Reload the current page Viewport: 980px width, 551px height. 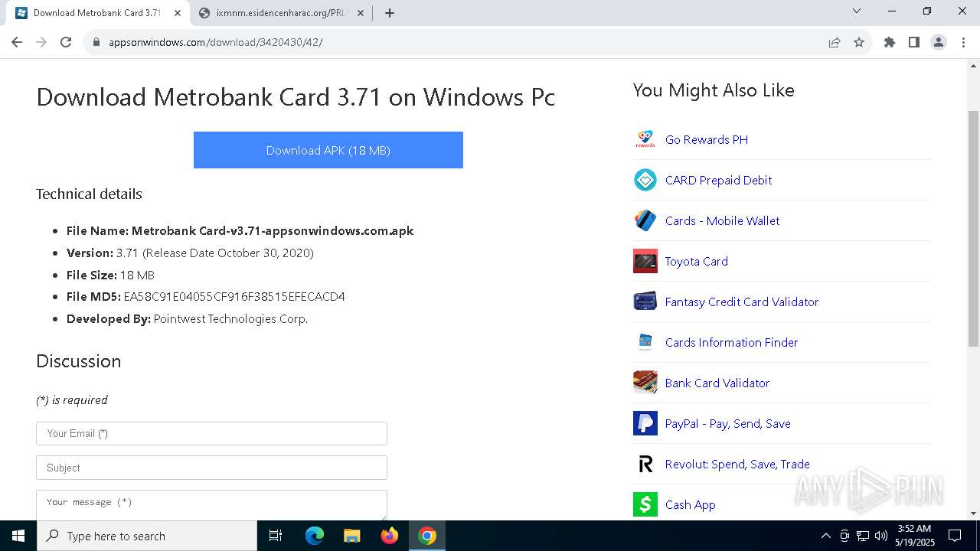[66, 42]
